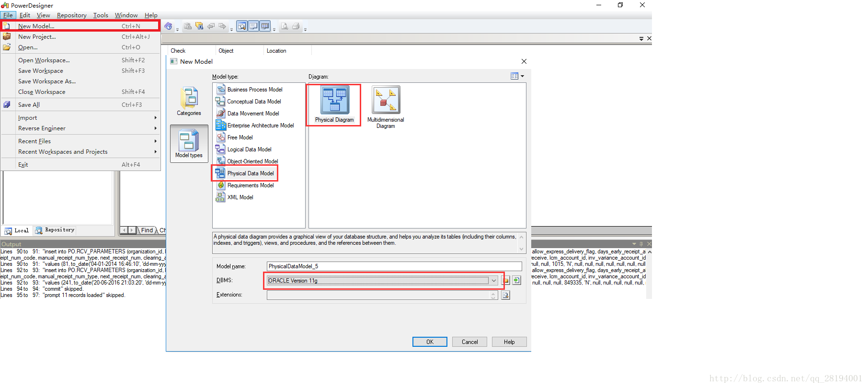The image size is (868, 388).
Task: Click Help in New Model dialog
Action: coord(509,342)
